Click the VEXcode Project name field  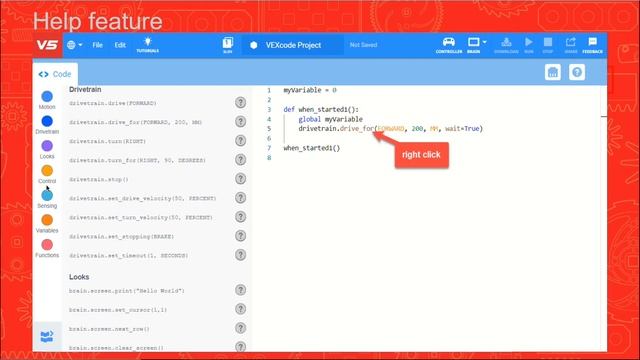pos(293,45)
